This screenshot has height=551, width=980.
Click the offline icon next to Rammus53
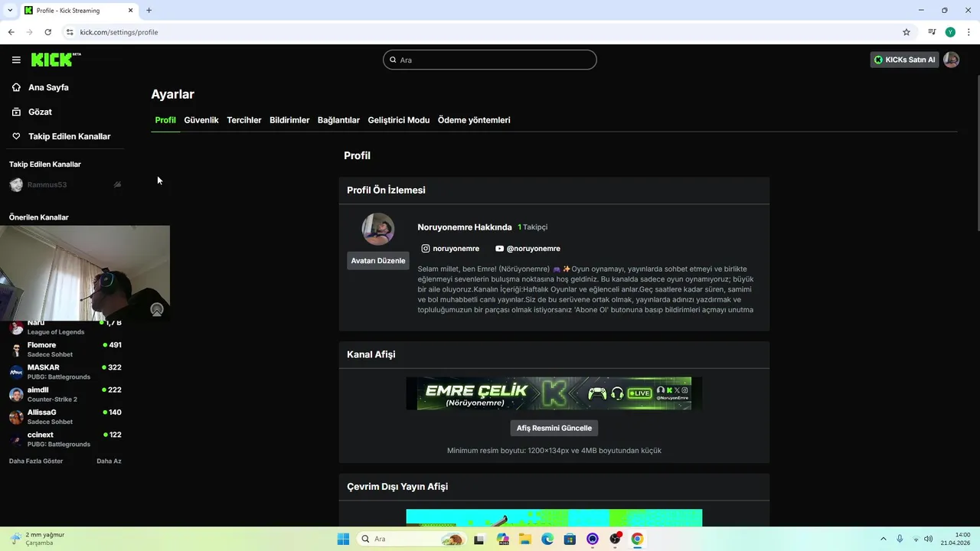coord(117,184)
